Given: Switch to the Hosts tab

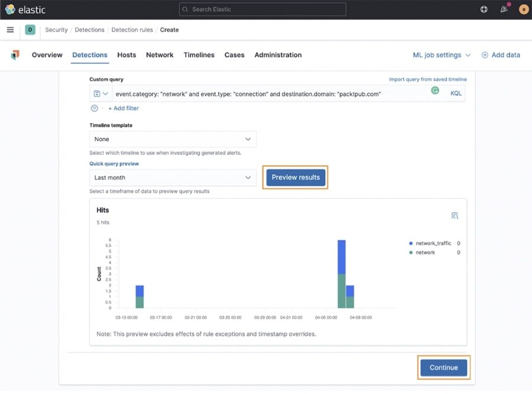Looking at the screenshot, I should [126, 55].
